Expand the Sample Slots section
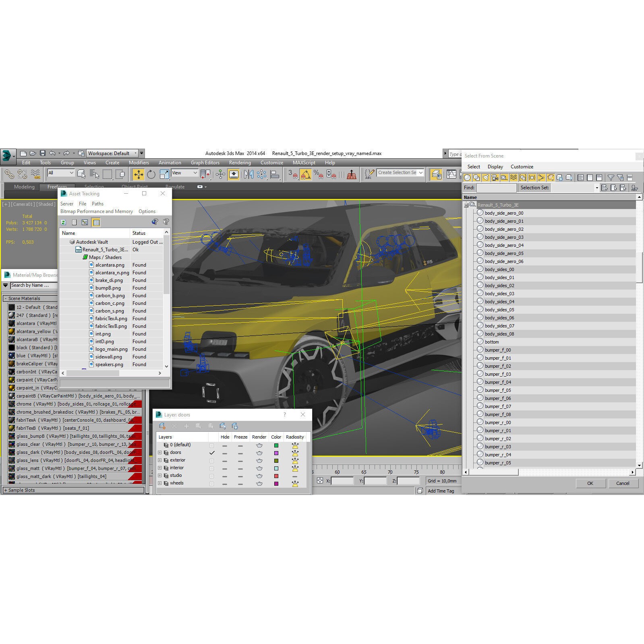Screen dimensions: 644x644 click(x=5, y=490)
